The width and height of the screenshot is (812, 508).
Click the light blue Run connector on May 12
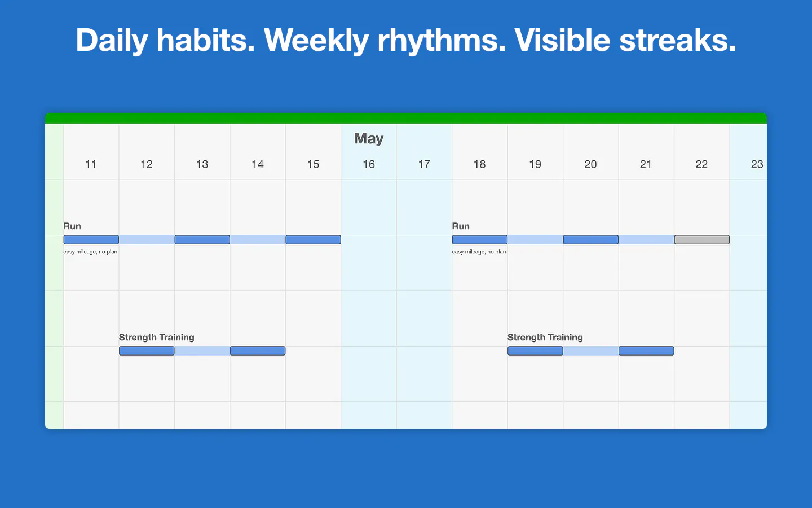(147, 240)
